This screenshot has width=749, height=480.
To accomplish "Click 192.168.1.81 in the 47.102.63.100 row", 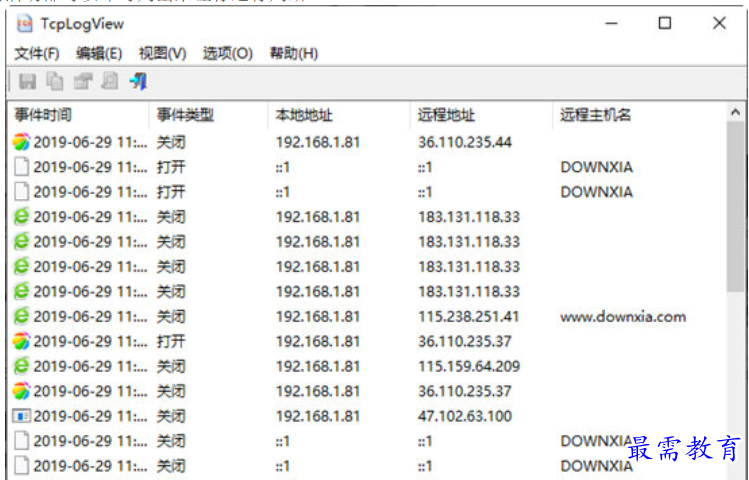I will (x=318, y=416).
